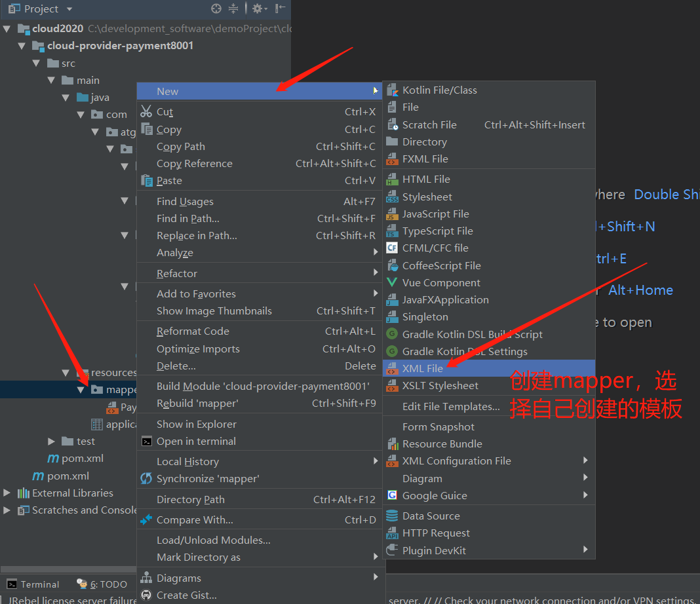Select Singleton template entry
The image size is (700, 604).
click(489, 316)
